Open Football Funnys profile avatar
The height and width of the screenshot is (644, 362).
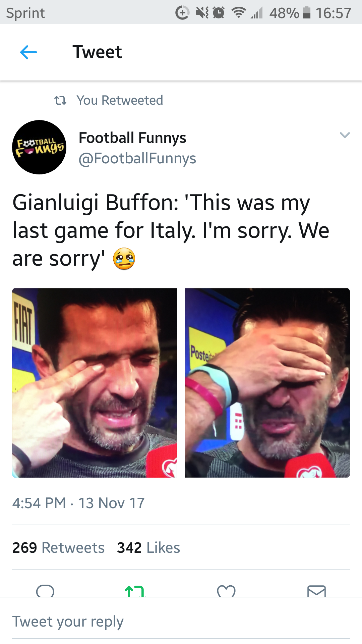click(x=39, y=147)
